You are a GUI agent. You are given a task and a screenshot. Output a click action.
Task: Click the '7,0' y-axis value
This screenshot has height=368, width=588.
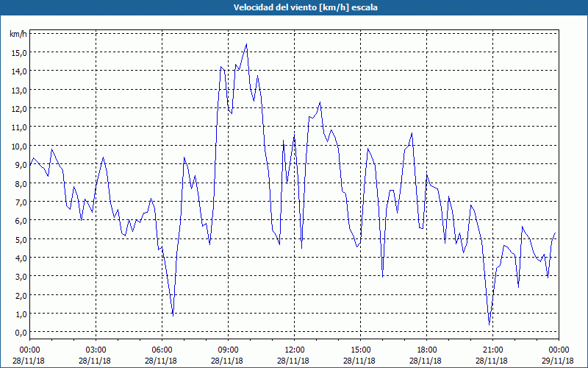tap(21, 202)
